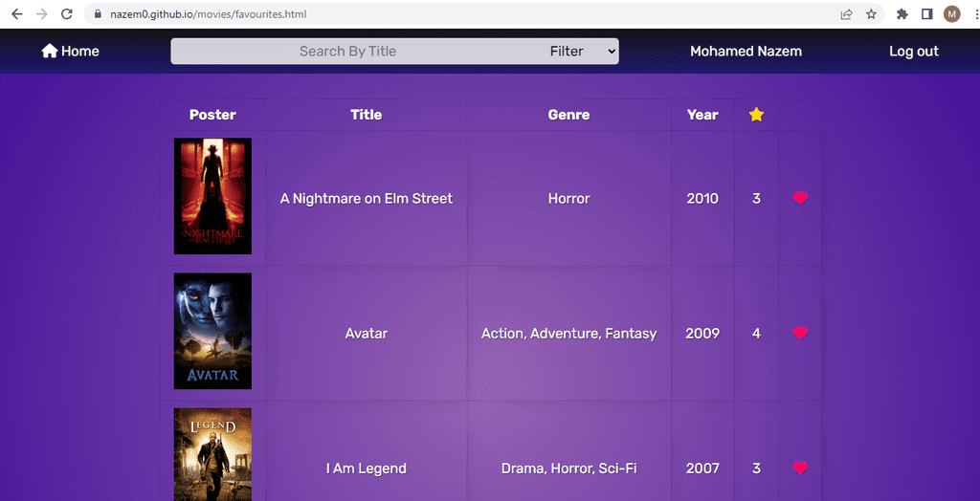
Task: Select title A Nightmare on Elm Street
Action: [x=367, y=199]
